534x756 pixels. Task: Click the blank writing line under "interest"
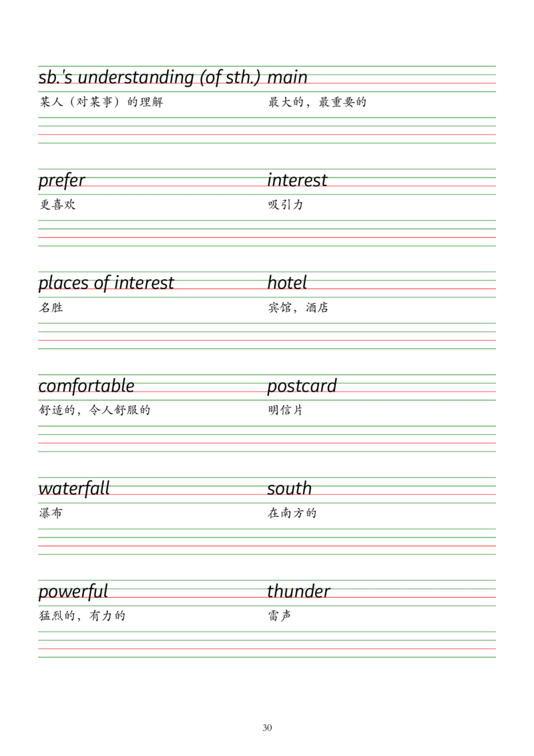pos(380,234)
